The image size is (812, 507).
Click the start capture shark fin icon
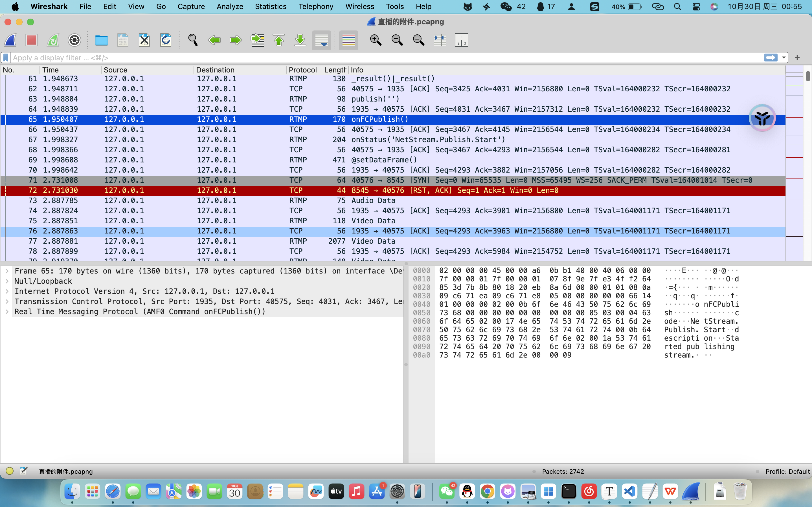click(x=11, y=40)
